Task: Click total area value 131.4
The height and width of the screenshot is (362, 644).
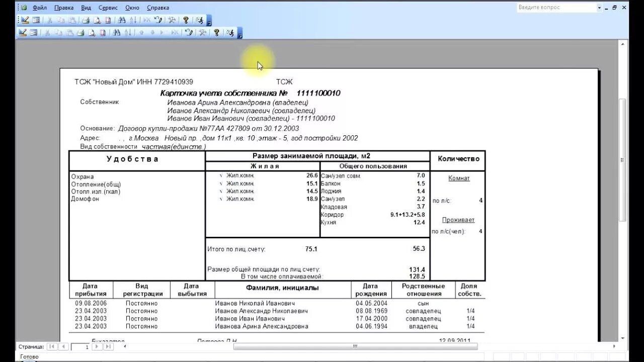Action: (x=417, y=269)
